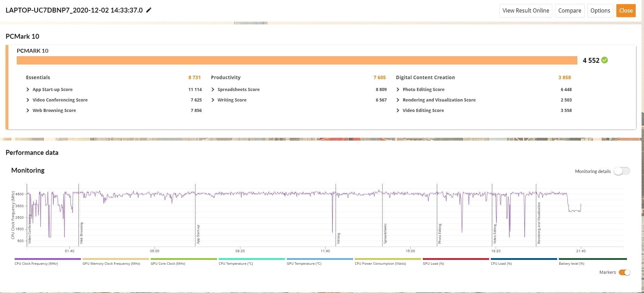Select Battery level legend entry

click(x=592, y=259)
